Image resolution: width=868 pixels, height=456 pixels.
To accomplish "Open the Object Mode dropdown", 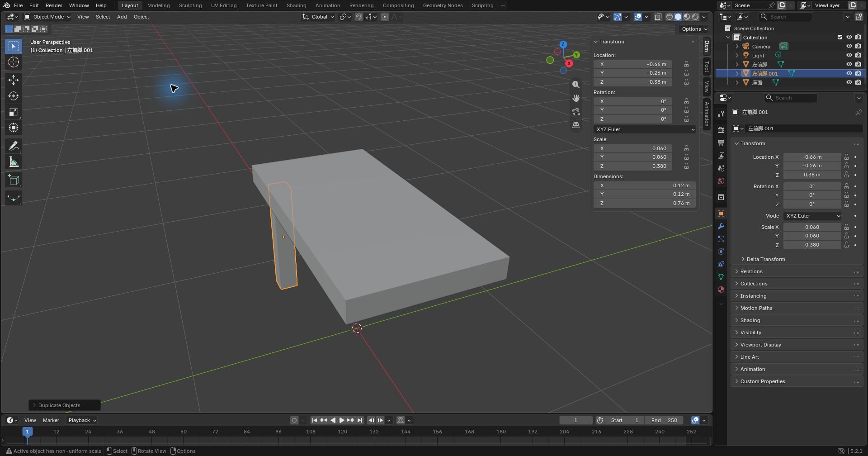I will 47,17.
